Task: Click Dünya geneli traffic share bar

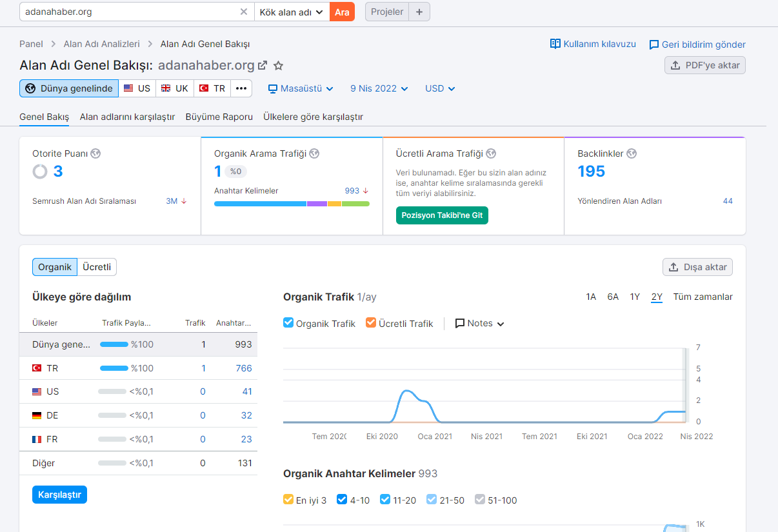Action: click(x=114, y=344)
